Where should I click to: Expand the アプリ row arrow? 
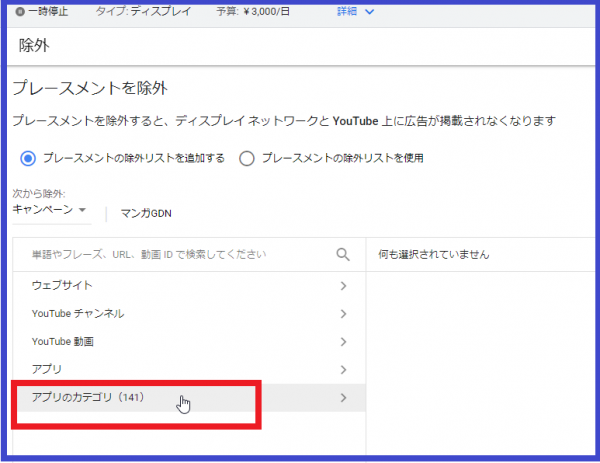pos(343,370)
